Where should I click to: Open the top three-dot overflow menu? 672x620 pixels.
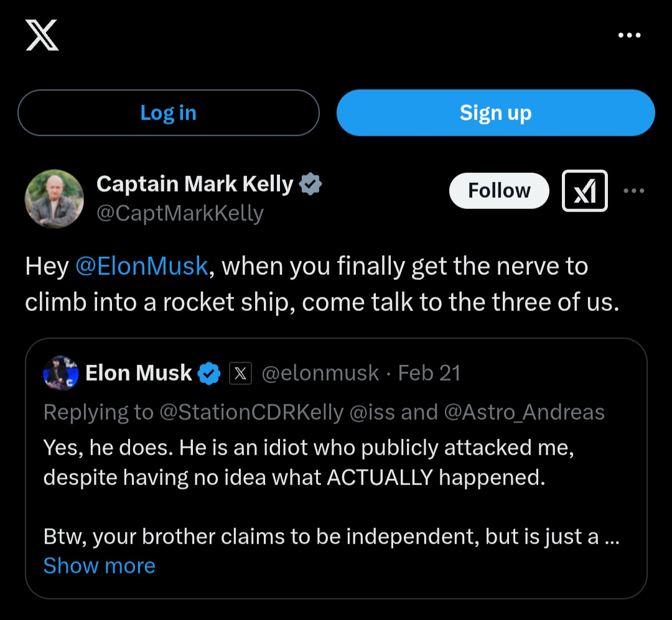629,35
